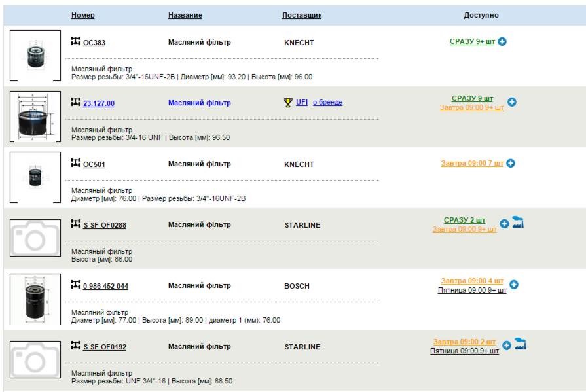Click the factory icon in S SF OF0288 row
Screen dimensions: 586x392
click(518, 223)
